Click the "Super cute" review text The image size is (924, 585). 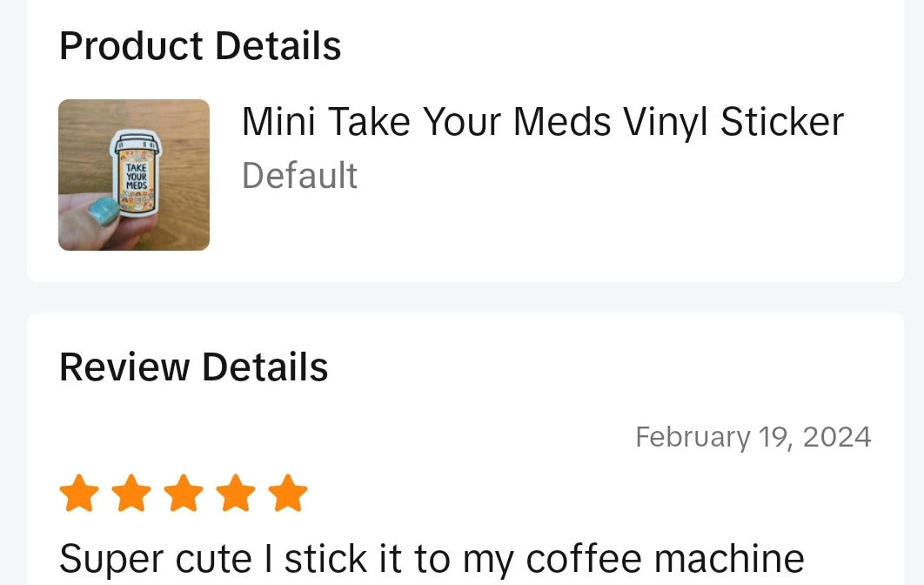point(155,558)
